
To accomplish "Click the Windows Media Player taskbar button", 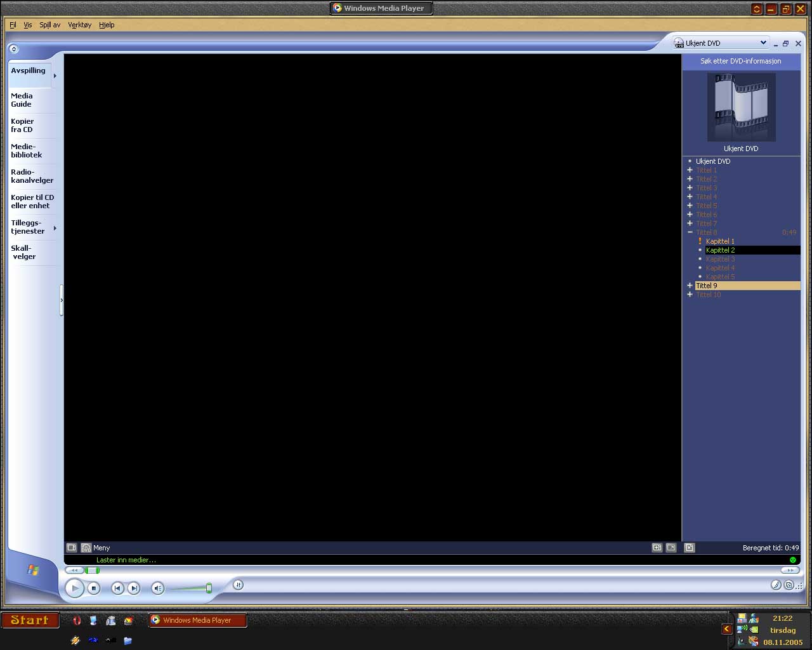I will [x=197, y=620].
